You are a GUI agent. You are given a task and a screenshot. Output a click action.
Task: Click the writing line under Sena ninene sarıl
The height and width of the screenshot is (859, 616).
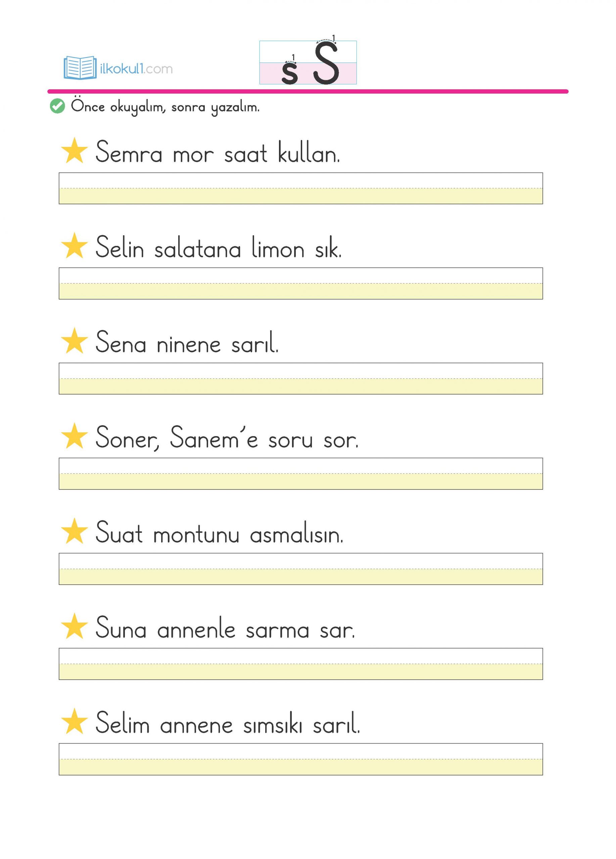[300, 378]
